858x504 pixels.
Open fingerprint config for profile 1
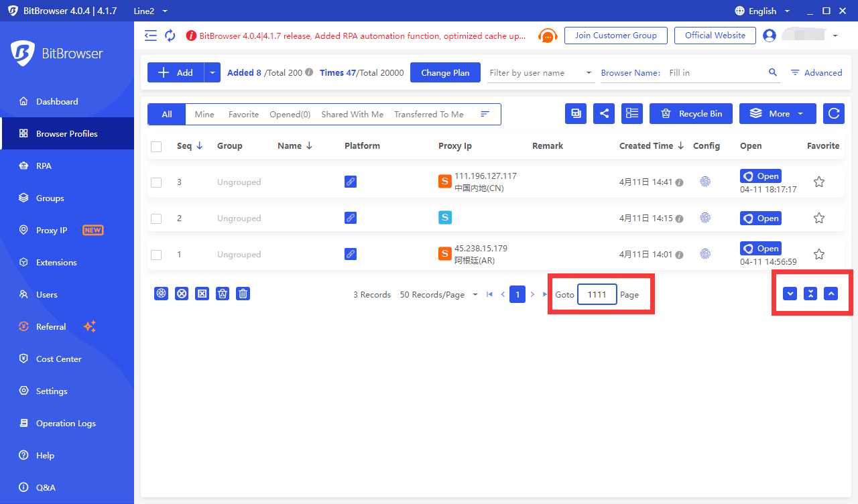(x=705, y=254)
